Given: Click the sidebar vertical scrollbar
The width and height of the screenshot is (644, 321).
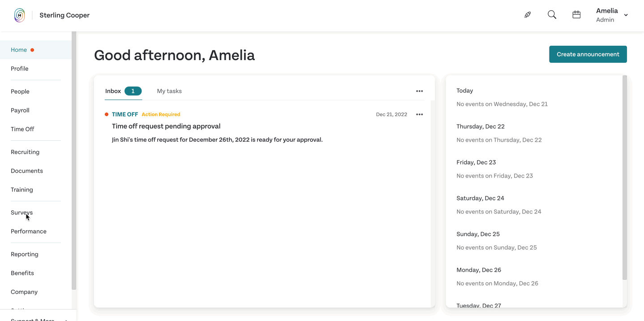Looking at the screenshot, I should point(74,160).
